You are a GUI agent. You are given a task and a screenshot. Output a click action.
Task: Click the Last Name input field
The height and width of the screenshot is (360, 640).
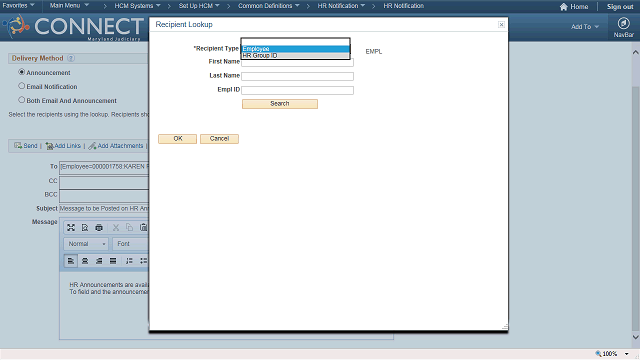pos(298,76)
